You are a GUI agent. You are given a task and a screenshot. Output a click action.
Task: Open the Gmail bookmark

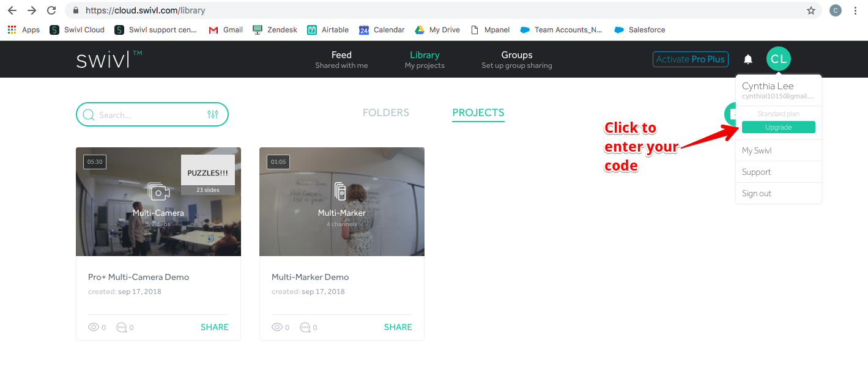(226, 29)
